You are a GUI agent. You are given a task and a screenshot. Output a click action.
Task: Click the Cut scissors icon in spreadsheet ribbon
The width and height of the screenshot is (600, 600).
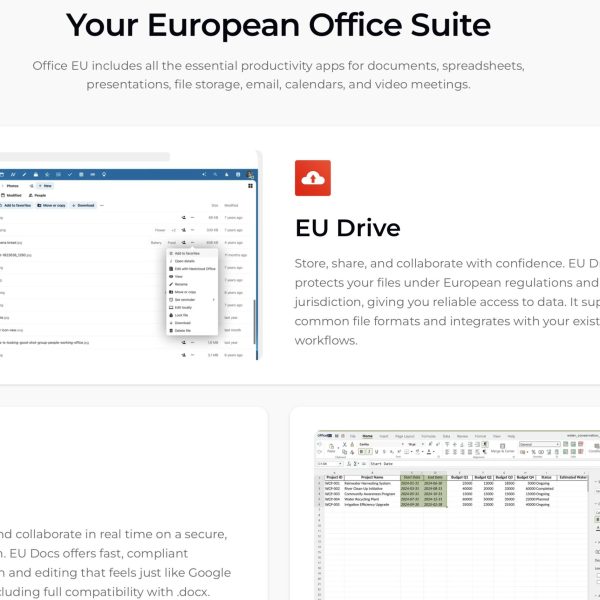(x=344, y=444)
